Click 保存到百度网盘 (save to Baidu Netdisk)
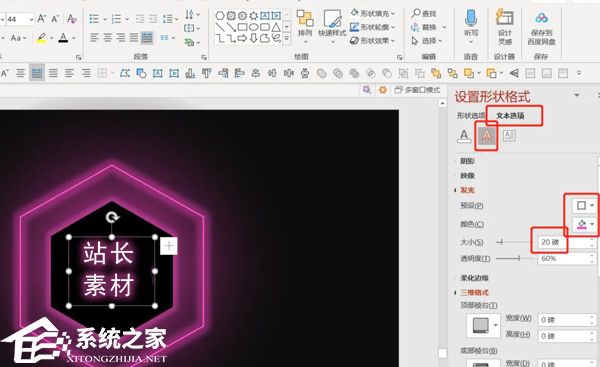Viewport: 600px width, 367px height. pos(541,28)
